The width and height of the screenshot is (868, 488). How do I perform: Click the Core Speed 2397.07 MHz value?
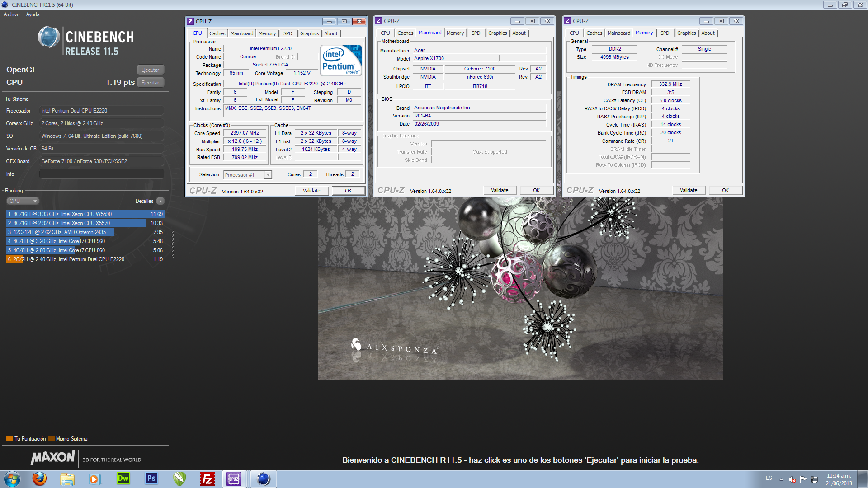tap(245, 133)
